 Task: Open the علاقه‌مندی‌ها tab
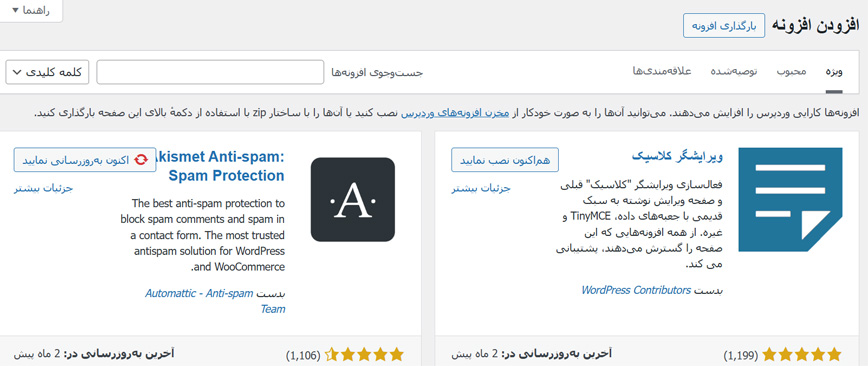tap(662, 72)
